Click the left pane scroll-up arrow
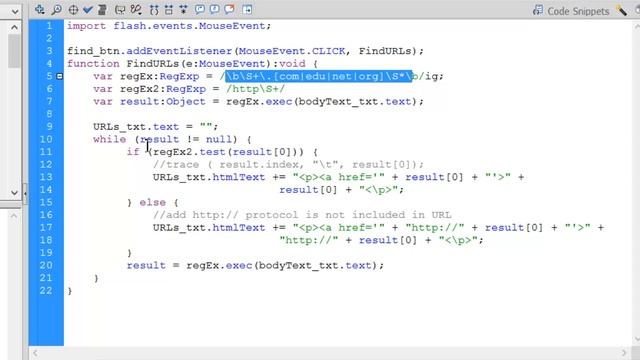 click(14, 27)
